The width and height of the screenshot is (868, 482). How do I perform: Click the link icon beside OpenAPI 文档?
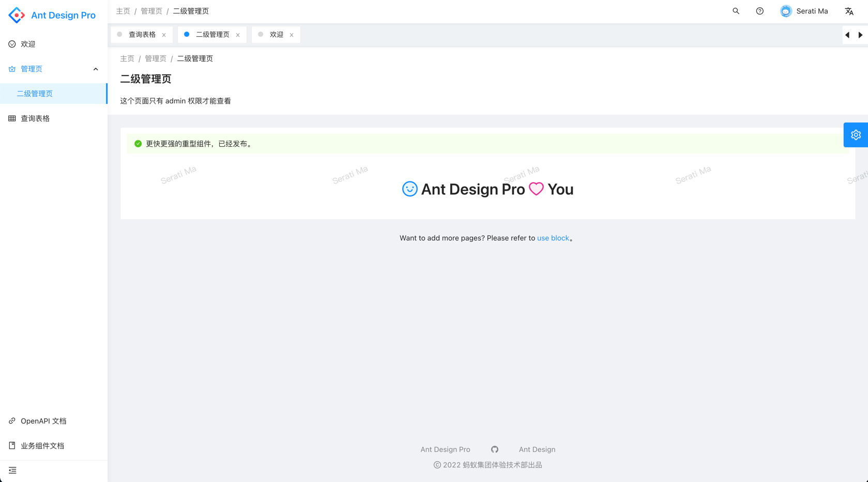[12, 421]
